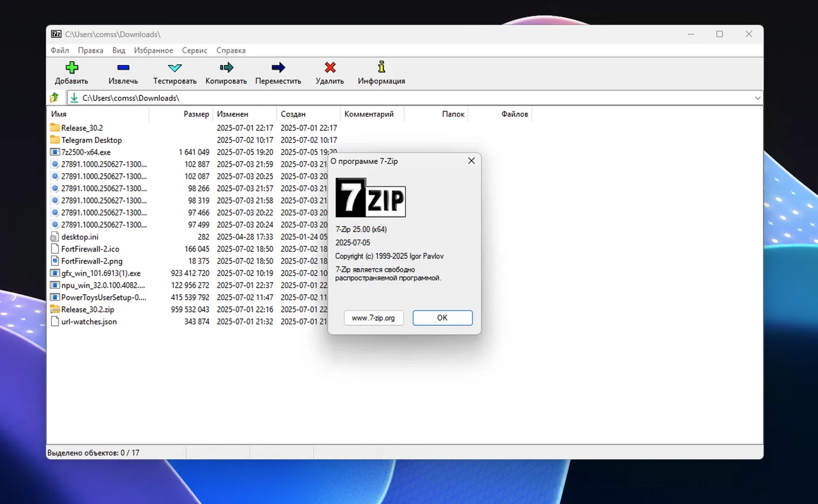Click the Комментарий column header
The image size is (818, 504).
click(x=372, y=114)
